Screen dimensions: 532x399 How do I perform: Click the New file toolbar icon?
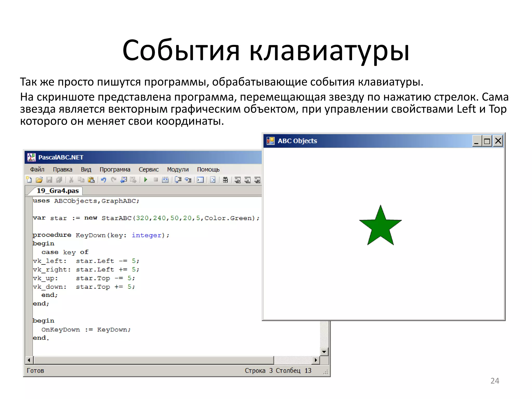click(x=29, y=180)
